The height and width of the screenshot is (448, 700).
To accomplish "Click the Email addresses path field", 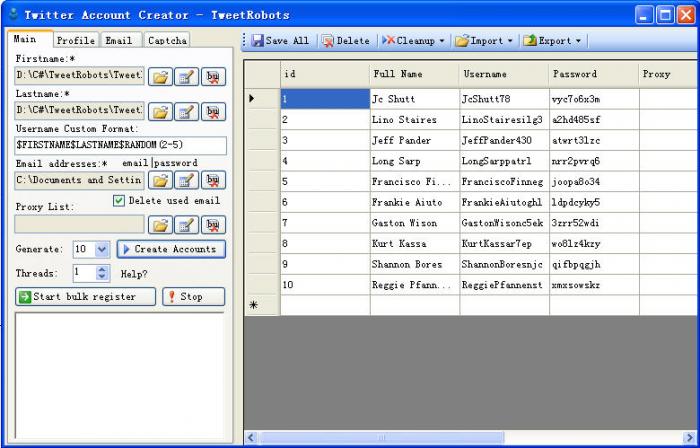I will (x=79, y=180).
